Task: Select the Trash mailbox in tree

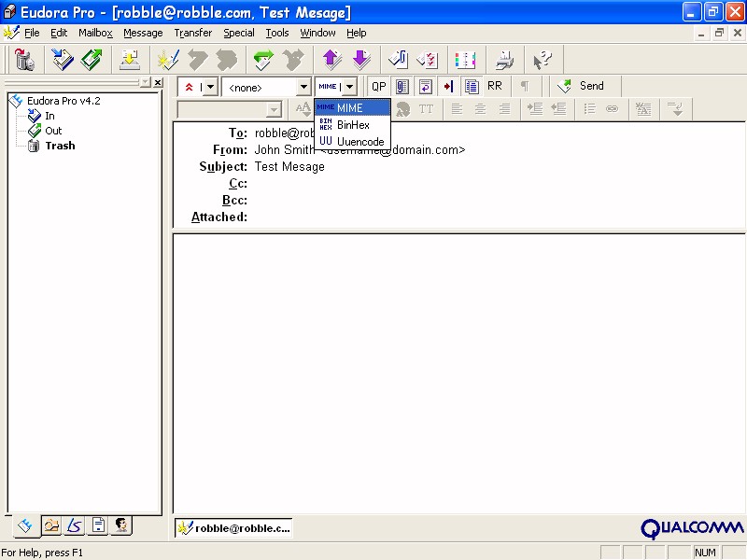Action: (60, 146)
